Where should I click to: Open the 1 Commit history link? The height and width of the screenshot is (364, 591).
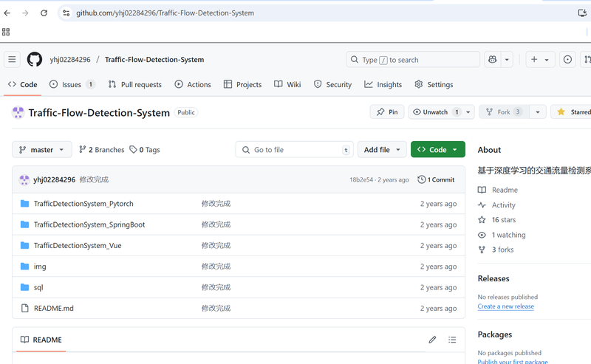[436, 179]
